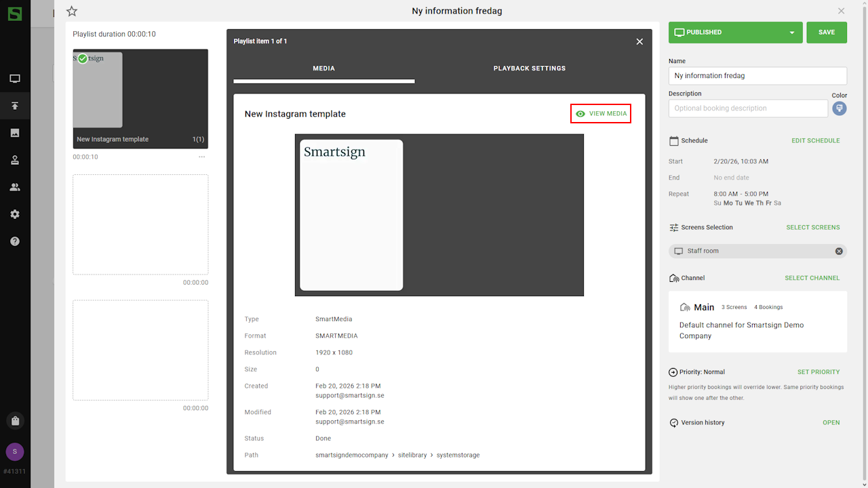Expand the Published status dropdown
868x488 pixels.
pos(791,33)
